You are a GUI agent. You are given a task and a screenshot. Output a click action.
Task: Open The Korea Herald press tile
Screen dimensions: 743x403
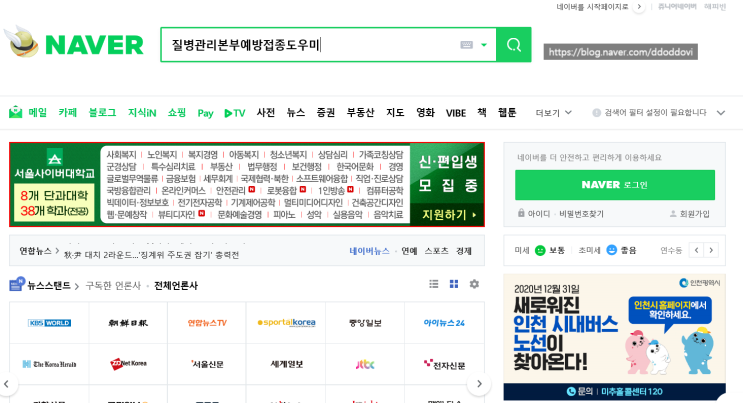point(49,364)
